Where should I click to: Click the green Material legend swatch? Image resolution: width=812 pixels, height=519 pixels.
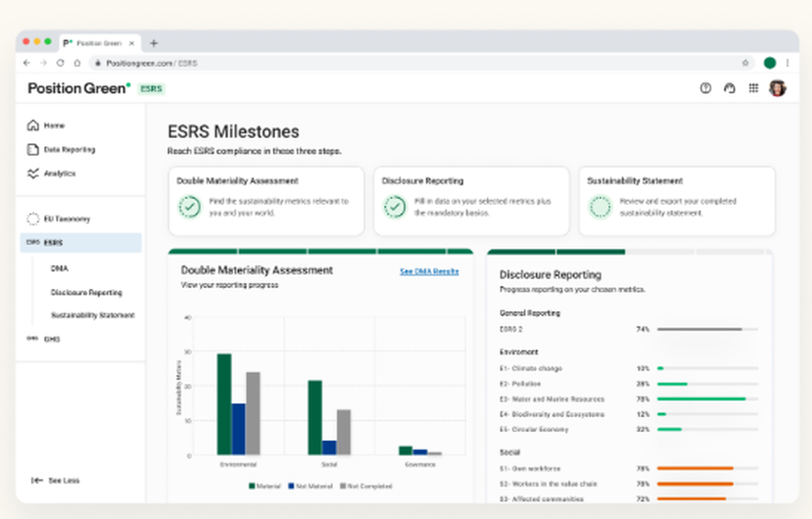pos(253,486)
